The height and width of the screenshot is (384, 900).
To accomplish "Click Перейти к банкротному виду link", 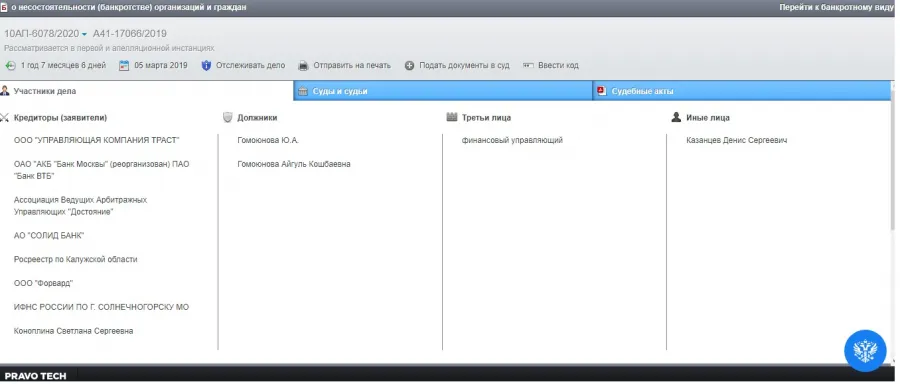I will (x=836, y=7).
